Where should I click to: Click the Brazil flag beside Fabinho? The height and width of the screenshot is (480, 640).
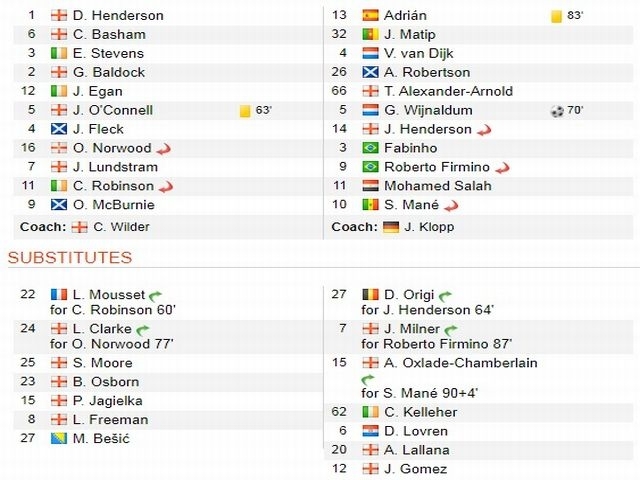(x=370, y=149)
